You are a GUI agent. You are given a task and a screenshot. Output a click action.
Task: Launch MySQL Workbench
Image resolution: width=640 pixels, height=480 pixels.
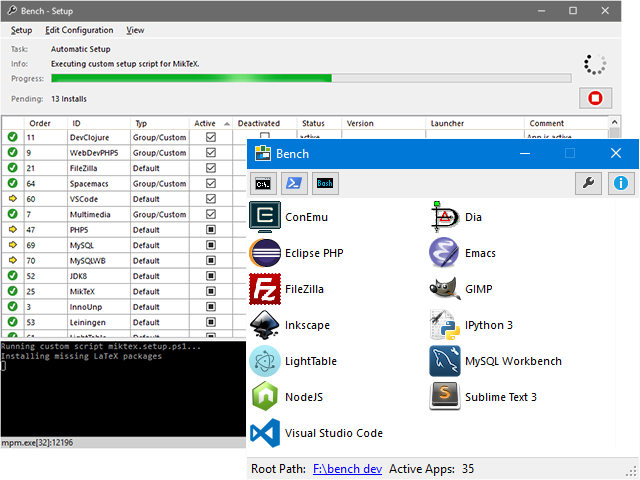(445, 361)
